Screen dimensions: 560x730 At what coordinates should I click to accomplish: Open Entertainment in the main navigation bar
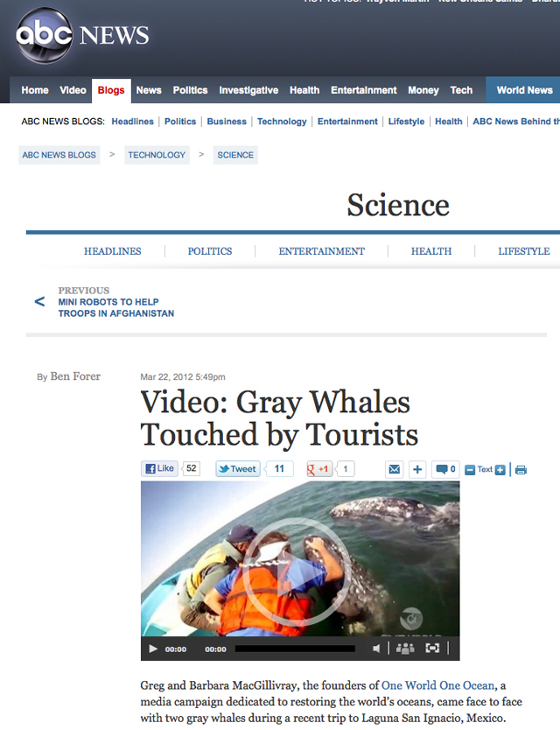(x=363, y=90)
